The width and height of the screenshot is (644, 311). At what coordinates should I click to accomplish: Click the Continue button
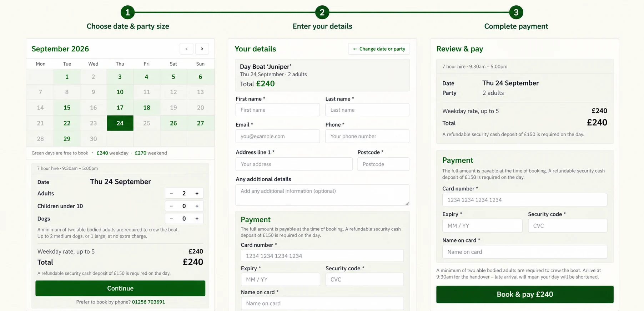120,288
